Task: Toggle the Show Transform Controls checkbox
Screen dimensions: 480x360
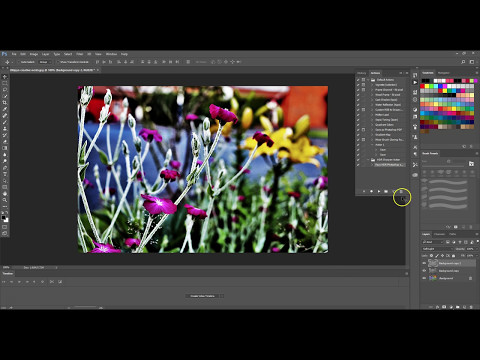Action: [58, 62]
